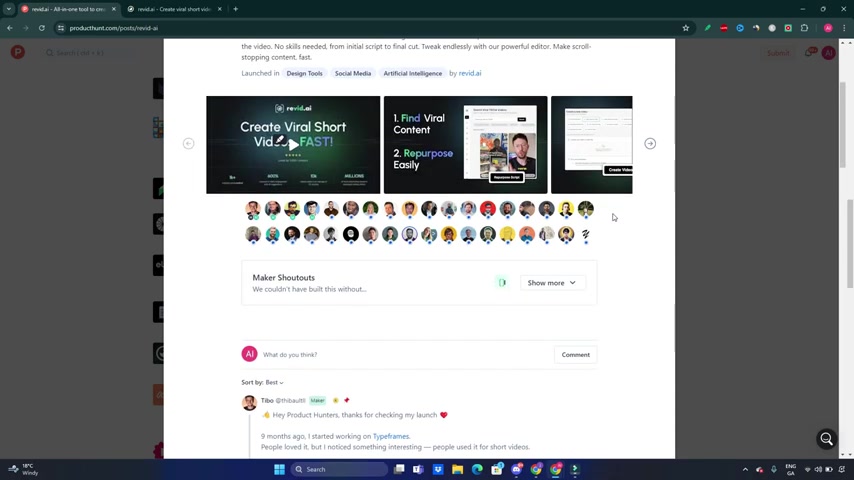Open the Extensions puzzle menu
The height and width of the screenshot is (480, 854).
point(804,28)
